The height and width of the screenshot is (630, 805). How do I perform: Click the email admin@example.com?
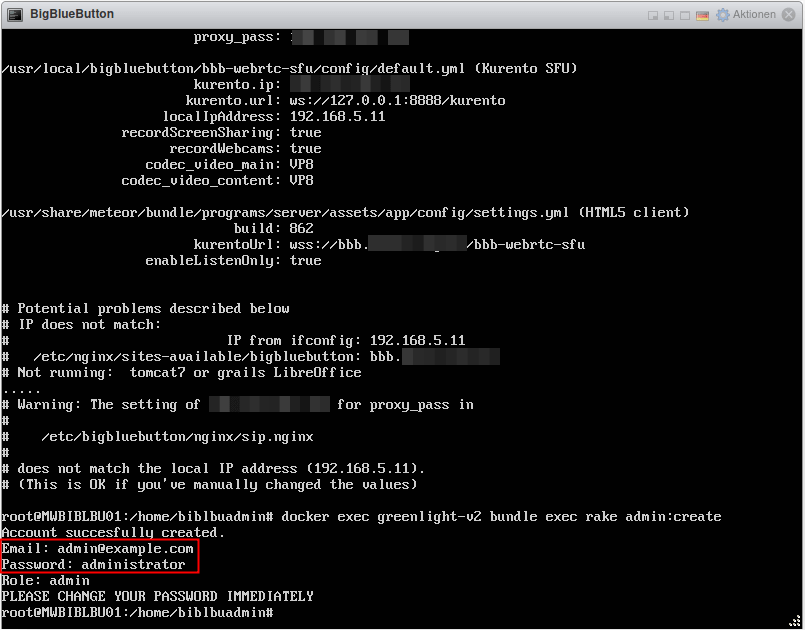click(125, 549)
